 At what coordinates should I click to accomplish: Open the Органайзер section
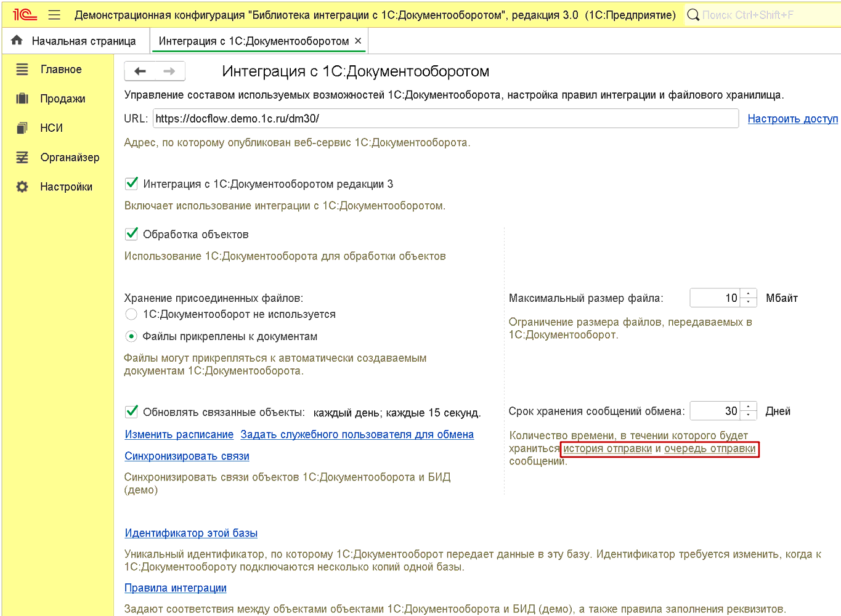pos(70,158)
